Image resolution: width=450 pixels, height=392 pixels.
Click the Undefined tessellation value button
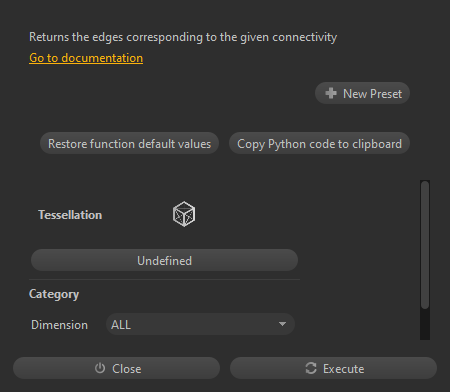[x=164, y=260]
